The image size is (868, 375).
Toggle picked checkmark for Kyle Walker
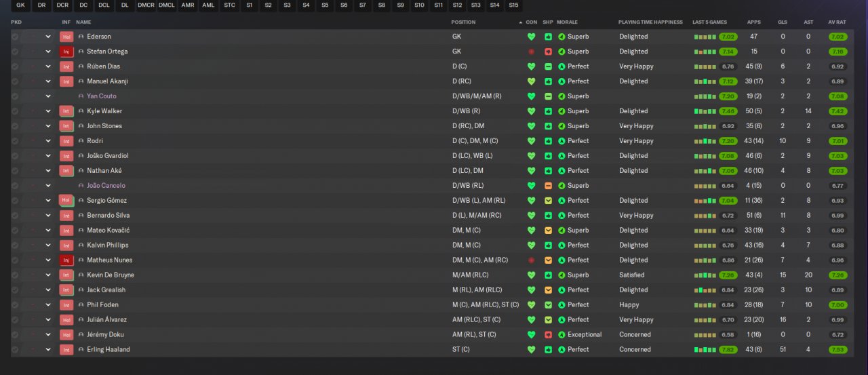point(15,111)
